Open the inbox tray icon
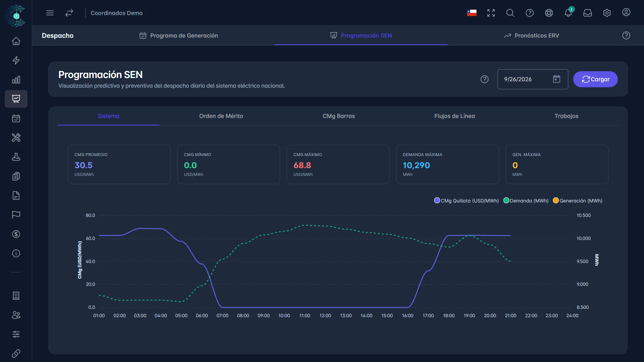The height and width of the screenshot is (362, 644). (588, 13)
